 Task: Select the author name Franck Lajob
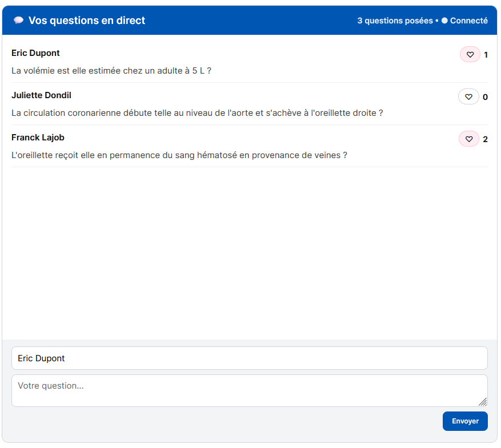(38, 138)
